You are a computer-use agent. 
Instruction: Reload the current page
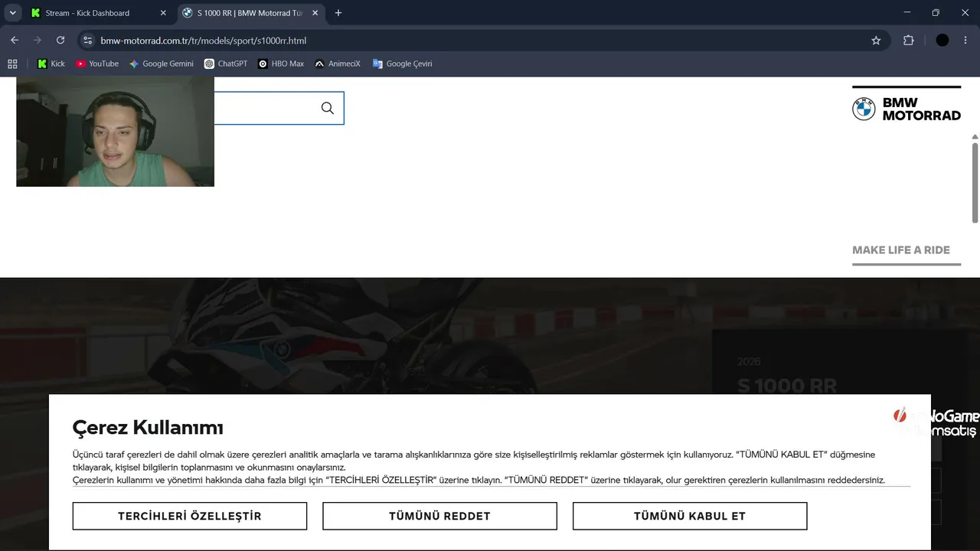(60, 41)
